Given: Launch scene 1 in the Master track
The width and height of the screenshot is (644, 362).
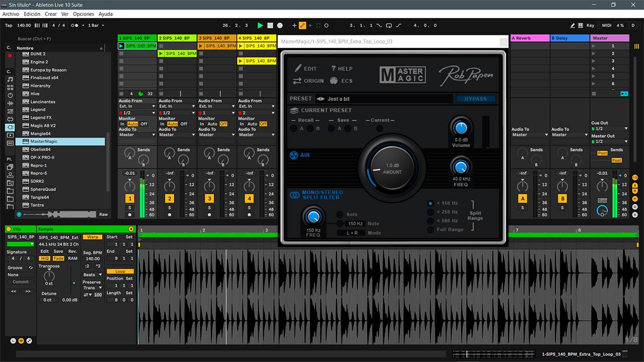Looking at the screenshot, I should coord(594,46).
